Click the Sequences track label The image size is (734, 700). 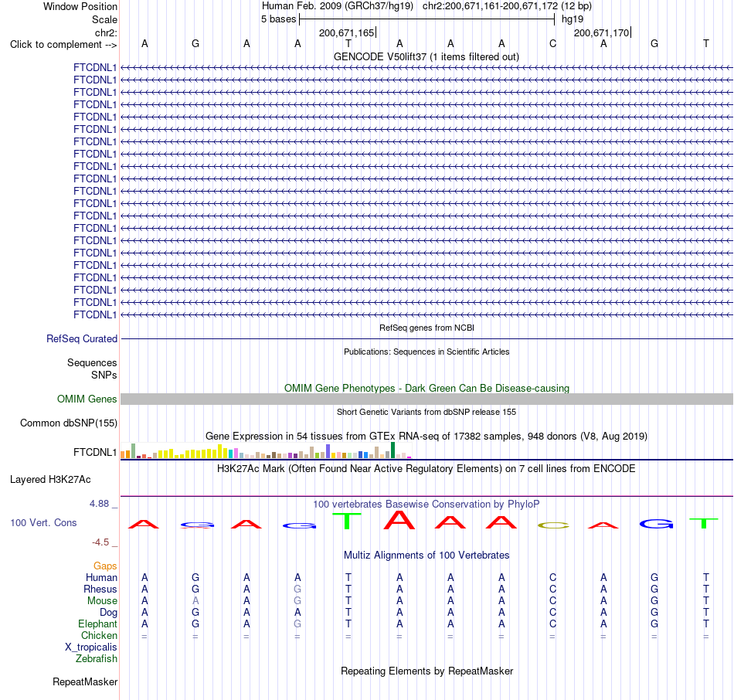click(x=92, y=362)
